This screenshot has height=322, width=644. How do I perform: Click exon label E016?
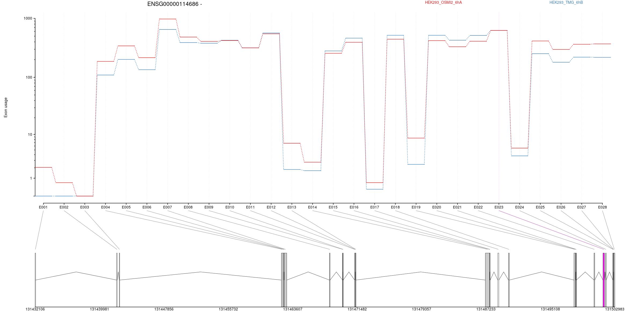[x=354, y=207]
